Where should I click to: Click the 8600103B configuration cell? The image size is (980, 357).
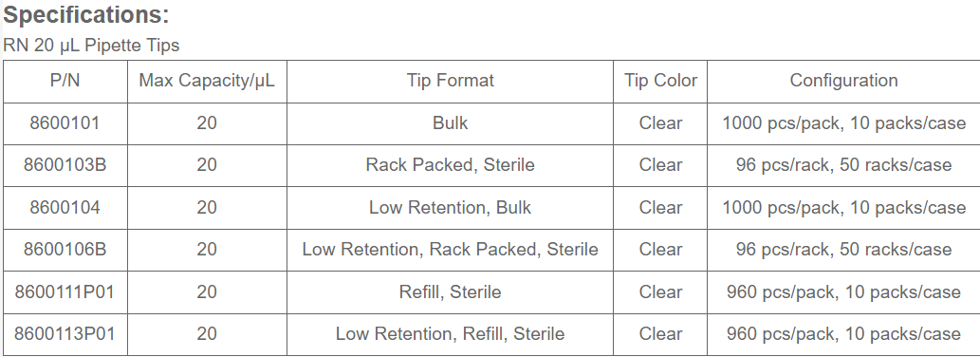coord(843,165)
